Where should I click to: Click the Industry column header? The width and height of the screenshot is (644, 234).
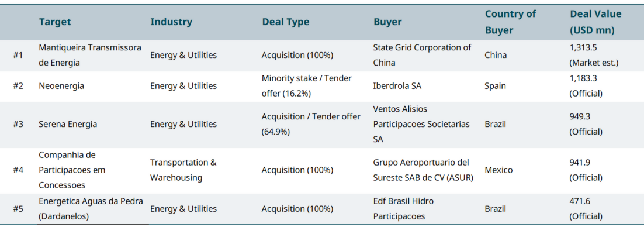point(171,22)
